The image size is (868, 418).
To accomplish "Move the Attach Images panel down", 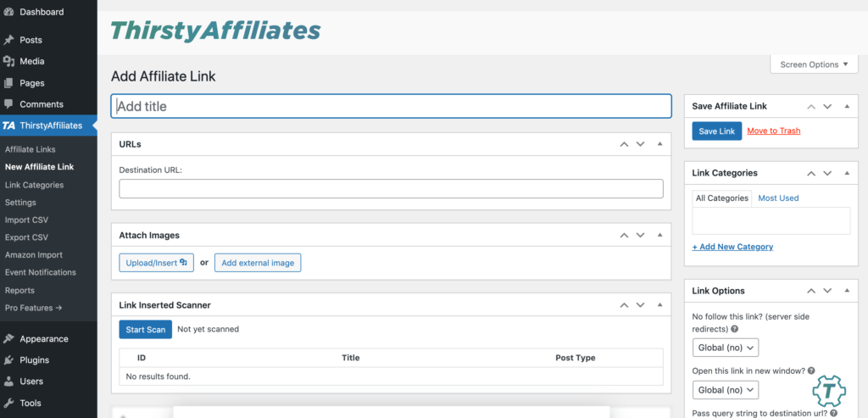I will point(641,235).
